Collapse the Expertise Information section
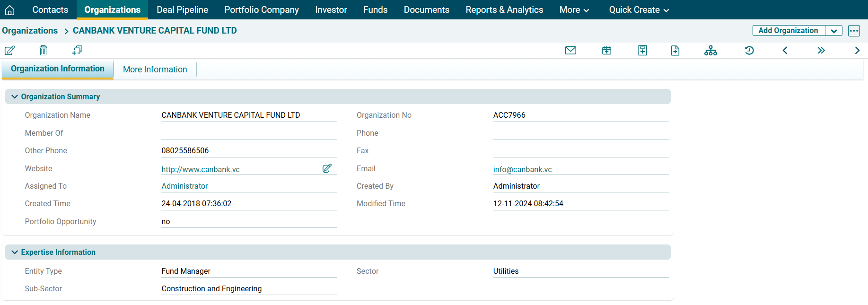868x305 pixels. click(x=15, y=253)
